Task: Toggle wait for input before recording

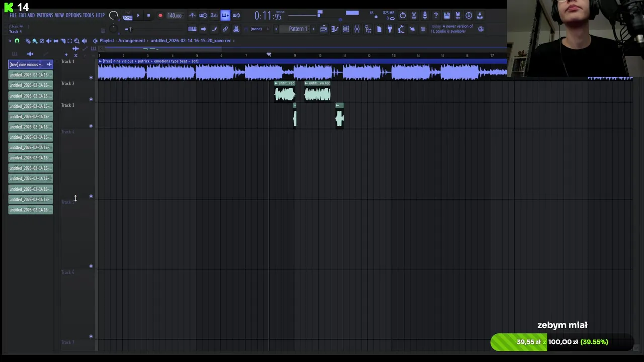Action: (x=203, y=16)
